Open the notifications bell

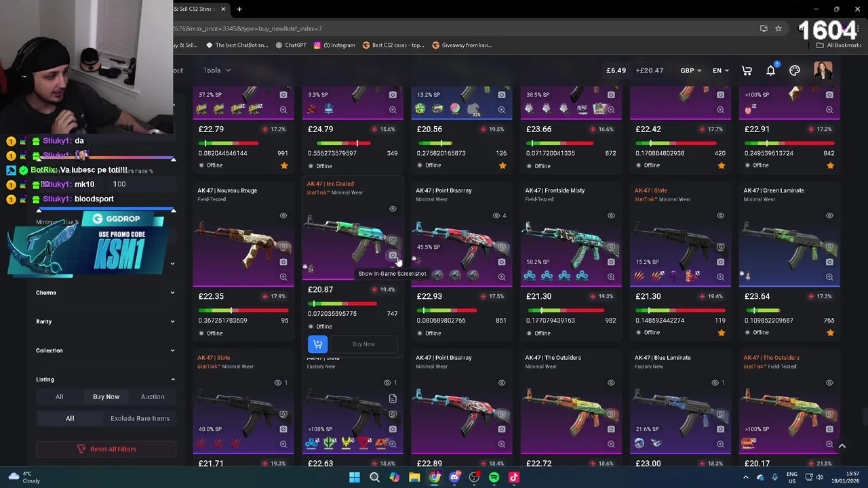pyautogui.click(x=771, y=70)
